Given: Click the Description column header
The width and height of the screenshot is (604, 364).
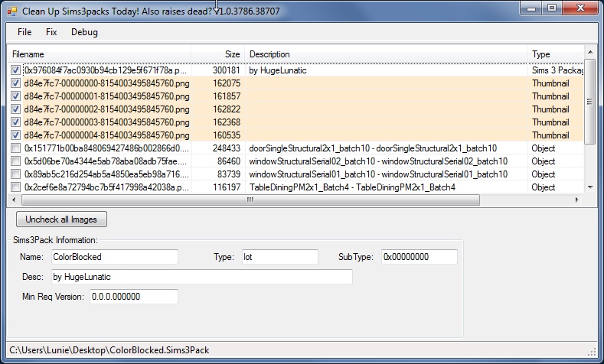Looking at the screenshot, I should (x=386, y=54).
